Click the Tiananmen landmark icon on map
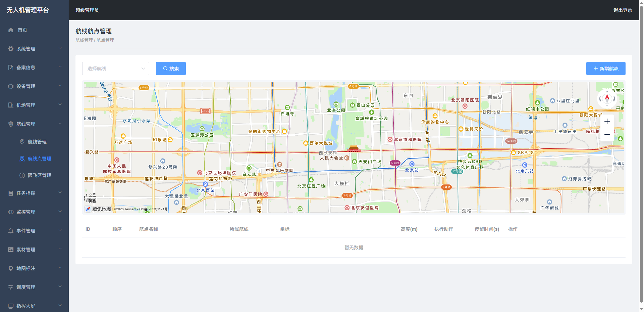The image size is (644, 312). (354, 148)
